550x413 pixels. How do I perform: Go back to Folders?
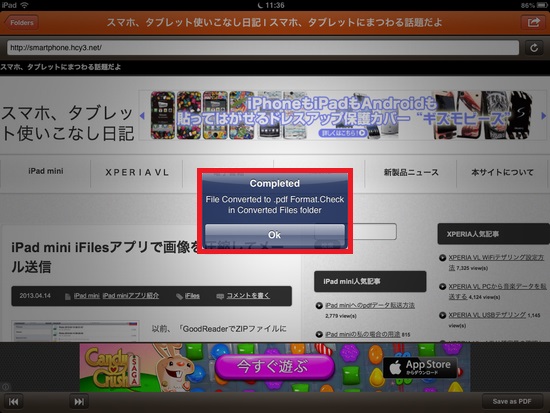coord(21,23)
